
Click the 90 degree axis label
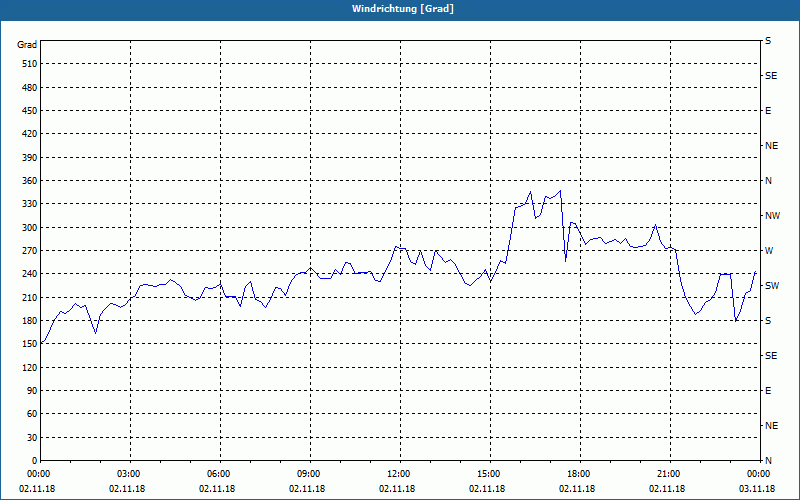(x=32, y=391)
